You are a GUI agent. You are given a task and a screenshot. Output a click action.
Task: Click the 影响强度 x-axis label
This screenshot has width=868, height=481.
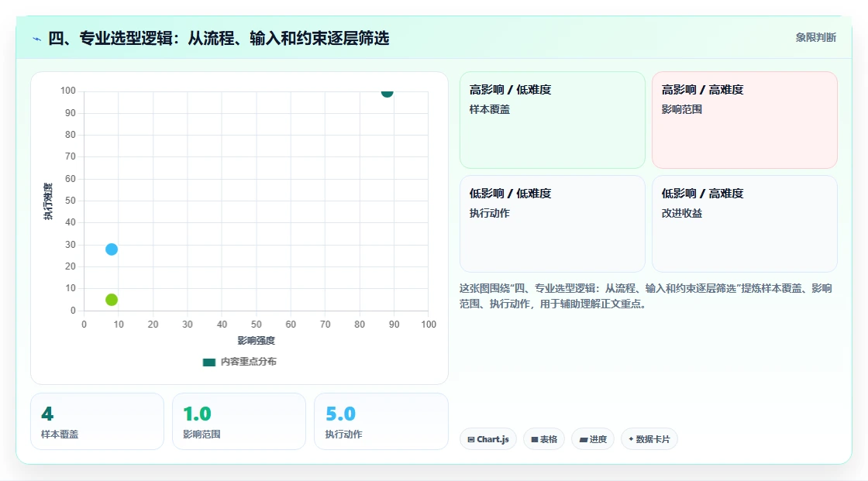(257, 340)
